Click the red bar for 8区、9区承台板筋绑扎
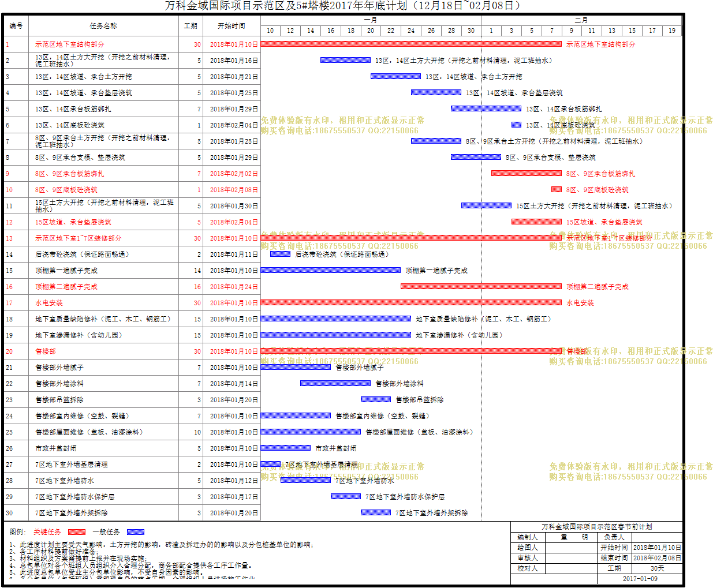Image resolution: width=713 pixels, height=588 pixels. 527,173
